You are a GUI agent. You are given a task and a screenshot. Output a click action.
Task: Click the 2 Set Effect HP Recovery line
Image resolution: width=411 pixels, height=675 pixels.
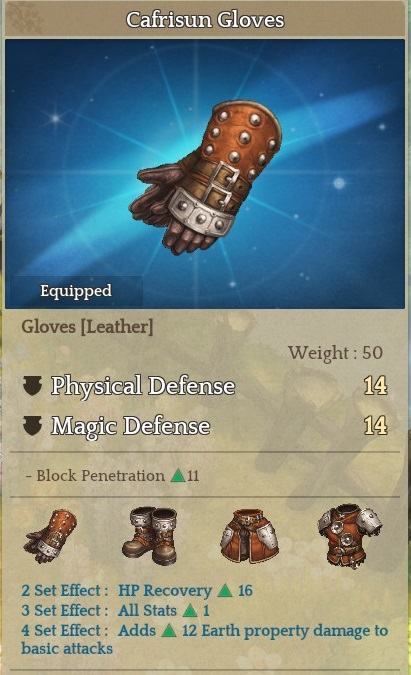[x=137, y=590]
